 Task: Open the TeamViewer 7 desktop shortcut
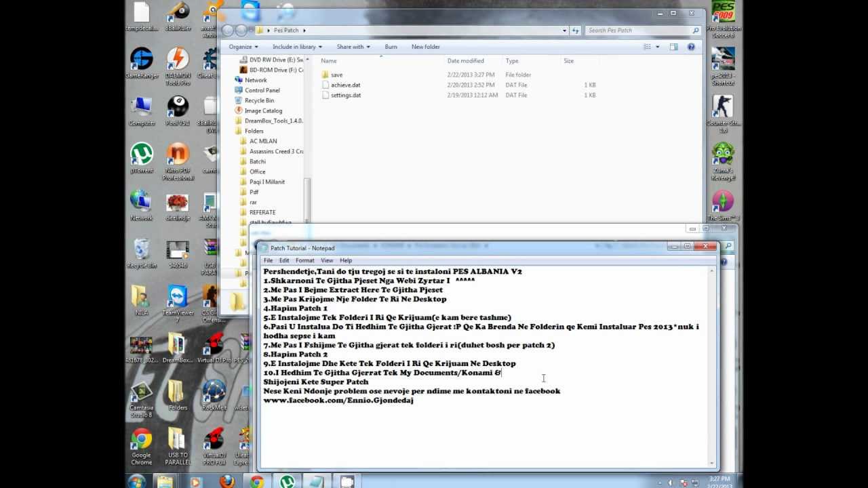pyautogui.click(x=178, y=304)
